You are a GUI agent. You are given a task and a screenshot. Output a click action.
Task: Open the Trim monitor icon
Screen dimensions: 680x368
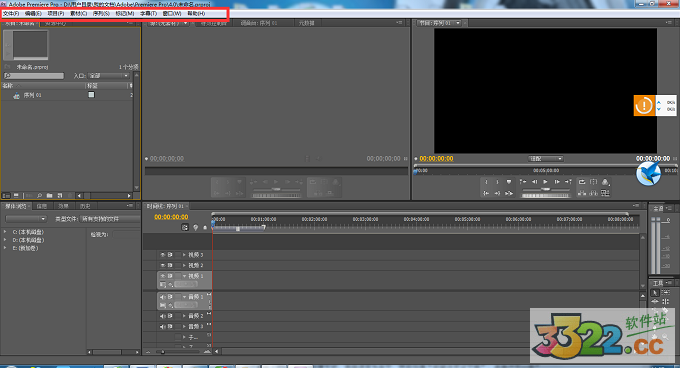click(605, 193)
